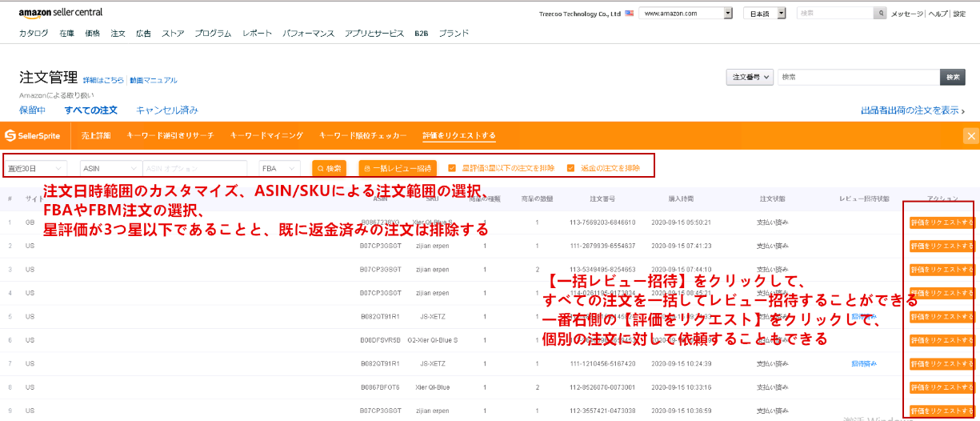Click the ASIN オプション input field
This screenshot has width=980, height=421.
pos(194,168)
